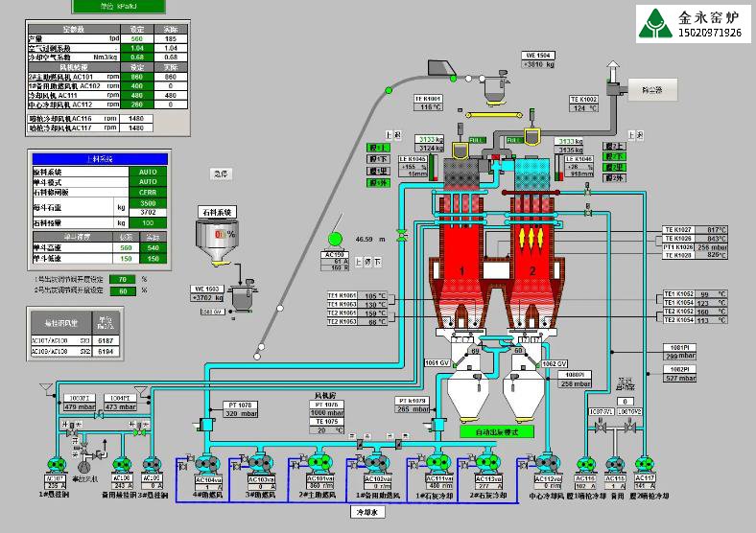Toggle the stone gate CFRR status field
Screen dimensions: 756x533
point(148,192)
